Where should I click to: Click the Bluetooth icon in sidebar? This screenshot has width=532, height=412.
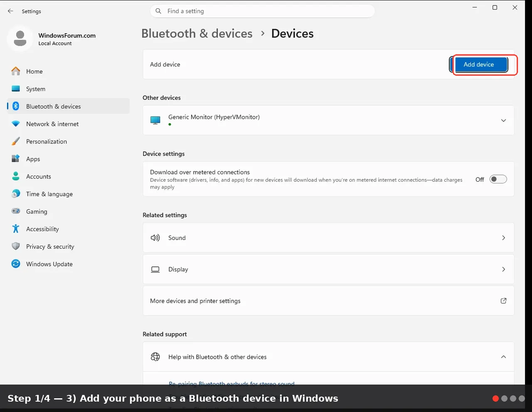coord(16,106)
